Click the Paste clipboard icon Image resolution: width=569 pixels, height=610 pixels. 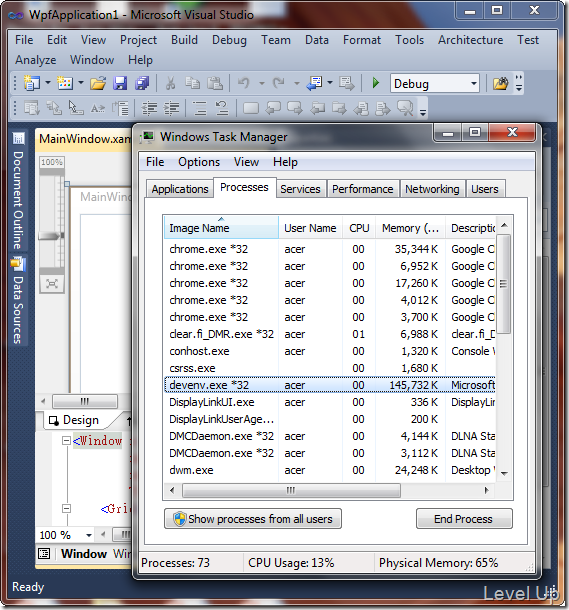tap(214, 83)
